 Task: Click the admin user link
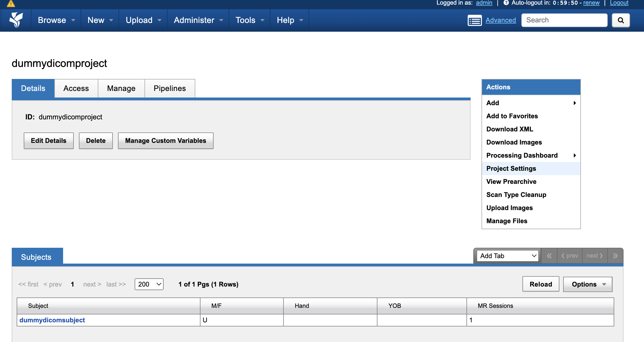pos(484,3)
